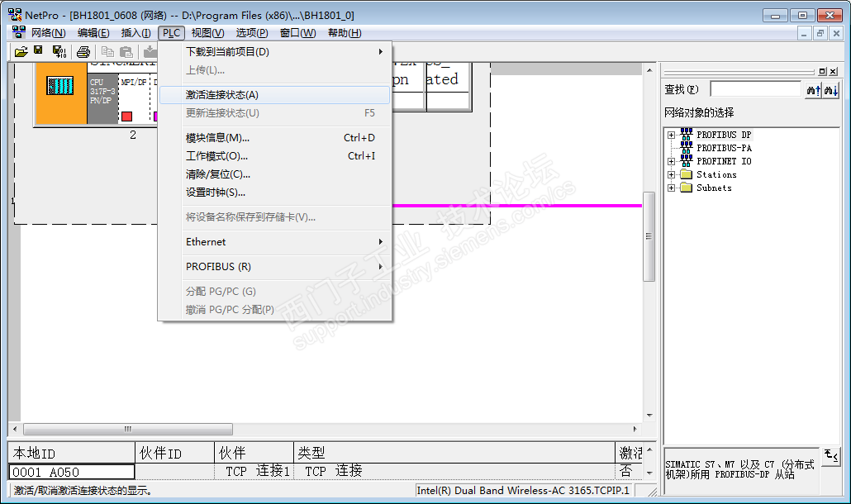Click the Subnets folder icon

tap(687, 188)
